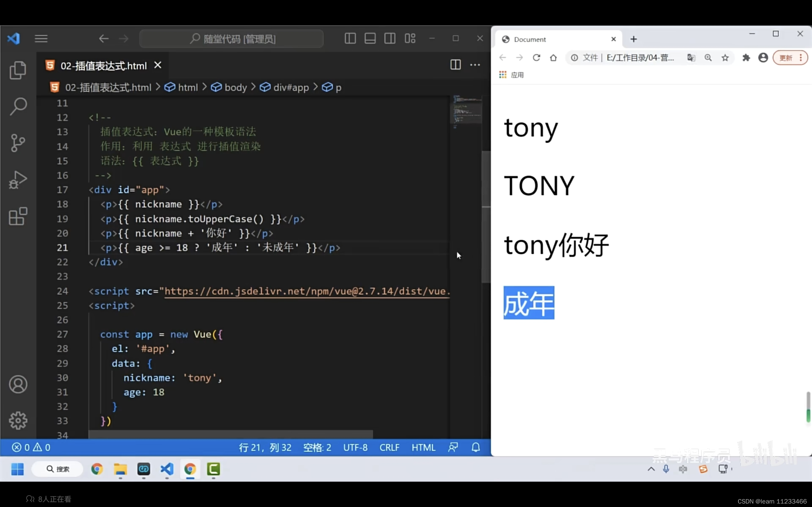
Task: Toggle the secondary sidebar layout button
Action: (x=390, y=39)
